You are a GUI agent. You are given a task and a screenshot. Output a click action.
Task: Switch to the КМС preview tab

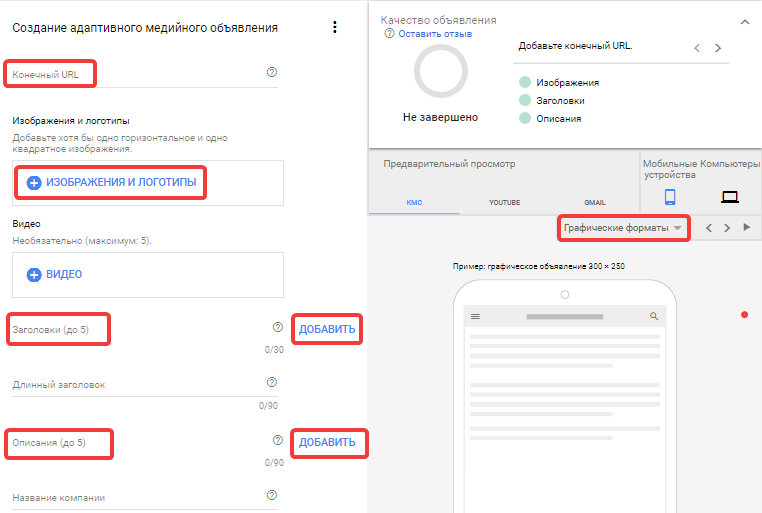click(414, 203)
